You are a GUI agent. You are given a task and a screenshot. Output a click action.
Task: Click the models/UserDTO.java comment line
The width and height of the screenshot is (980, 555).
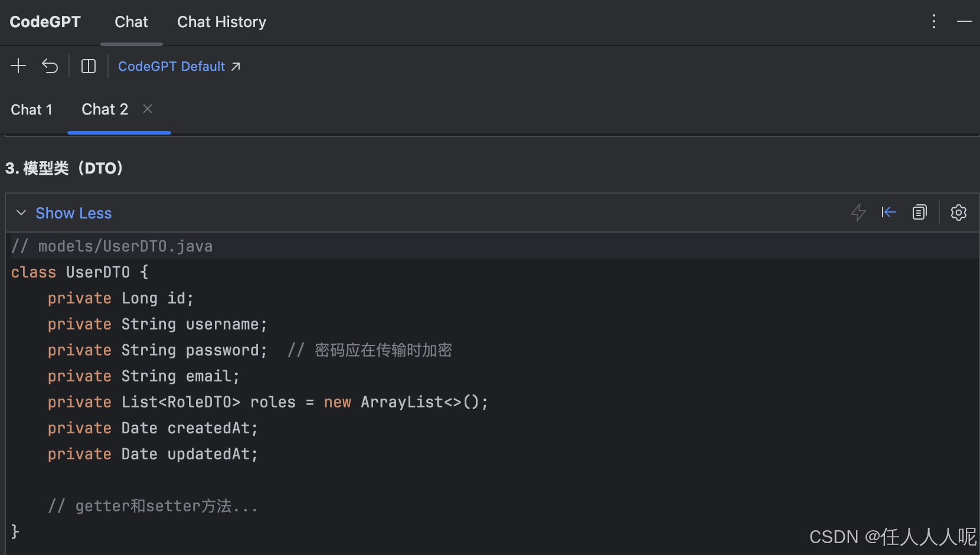[x=112, y=246]
